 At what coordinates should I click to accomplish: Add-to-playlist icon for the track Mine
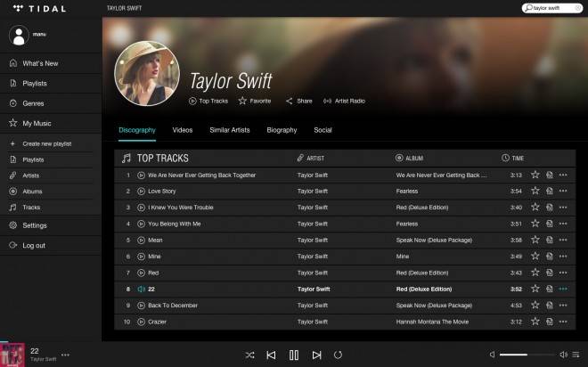[550, 257]
